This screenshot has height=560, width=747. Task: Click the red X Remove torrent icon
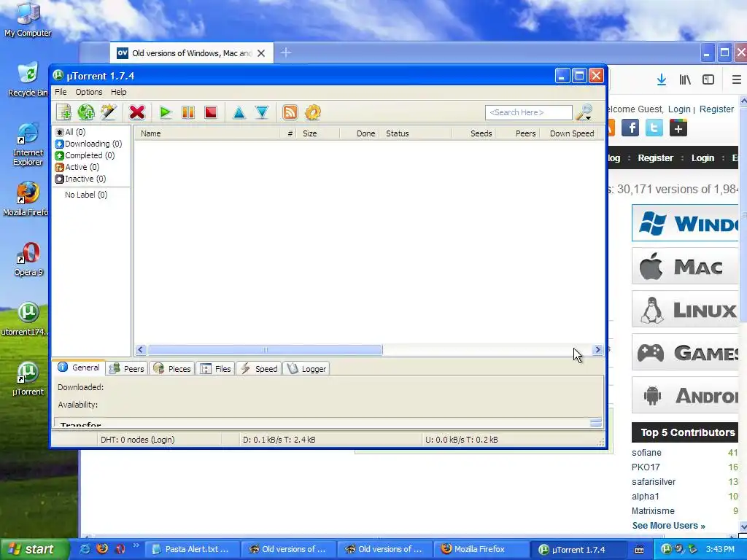pos(136,112)
